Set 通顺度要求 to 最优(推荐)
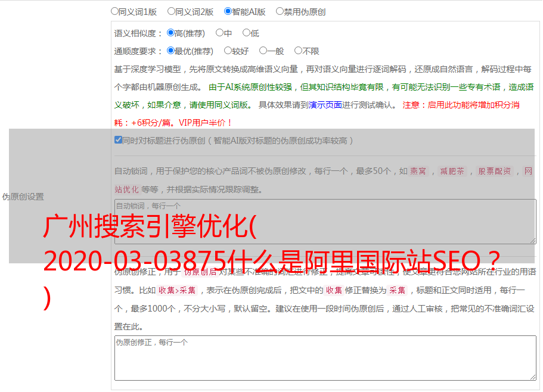This screenshot has height=392, width=543. (170, 51)
